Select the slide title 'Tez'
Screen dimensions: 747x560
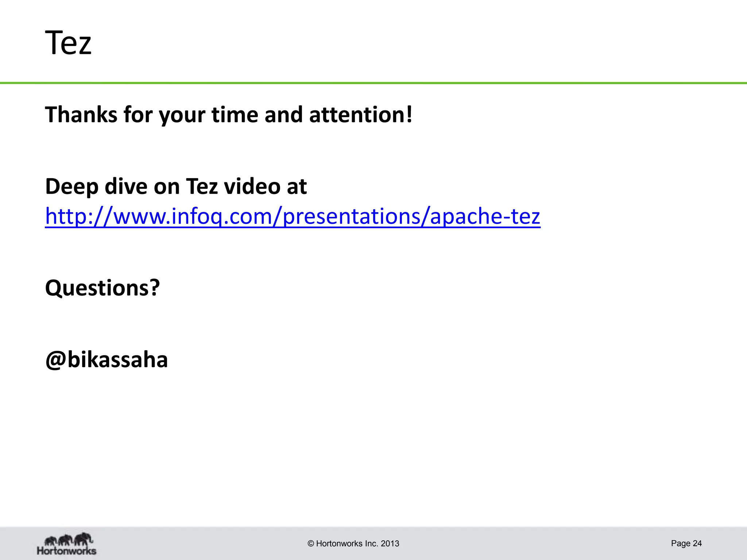(68, 43)
